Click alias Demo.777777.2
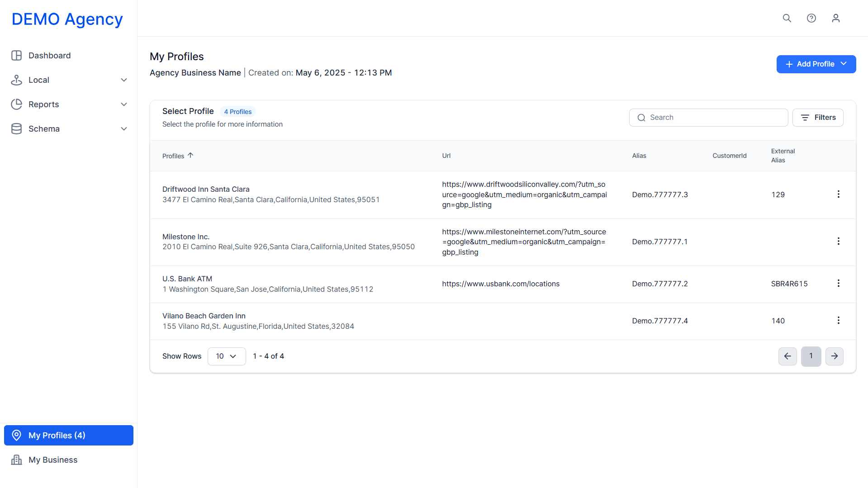Screen dimensions: 868x488 pos(660,284)
